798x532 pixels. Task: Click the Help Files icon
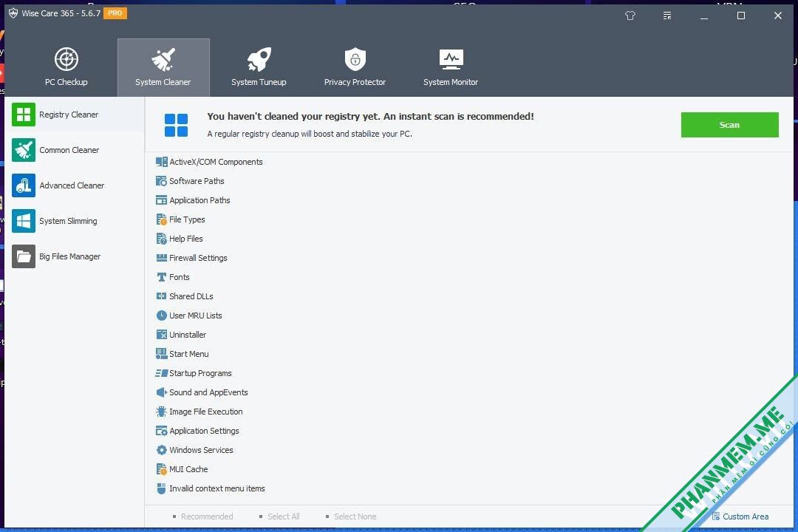(x=161, y=239)
